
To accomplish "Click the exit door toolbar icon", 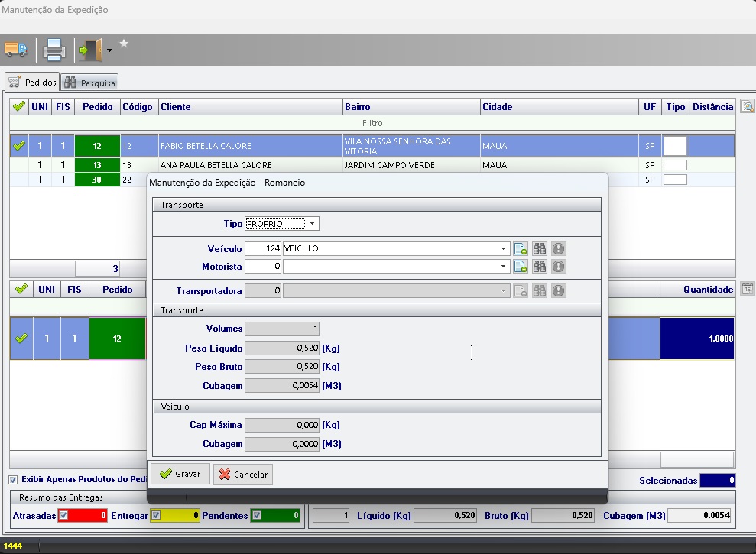I will [90, 50].
